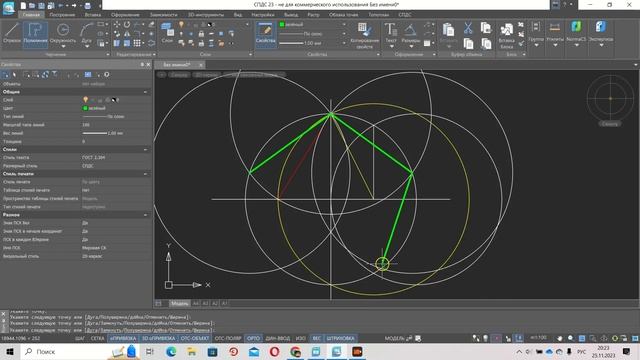Open Microsoft Edge from taskbar

[x=171, y=351]
